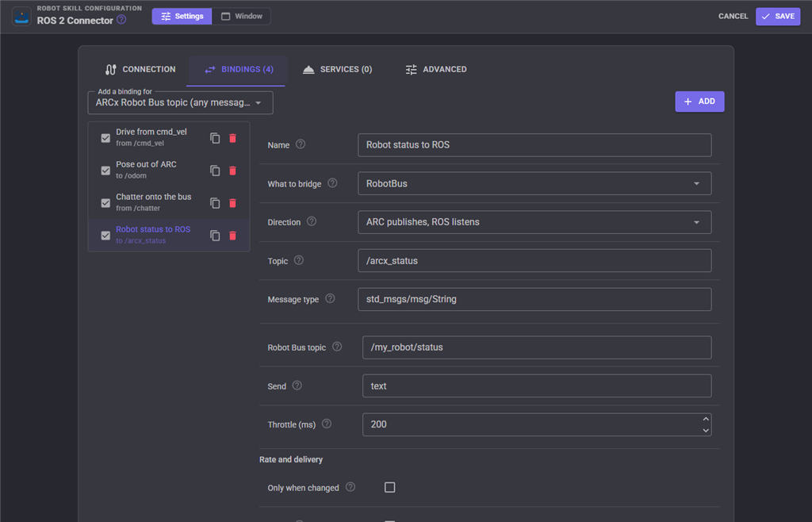Disable the Drive from cmd_vel binding checkbox
The height and width of the screenshot is (522, 812).
pyautogui.click(x=105, y=138)
